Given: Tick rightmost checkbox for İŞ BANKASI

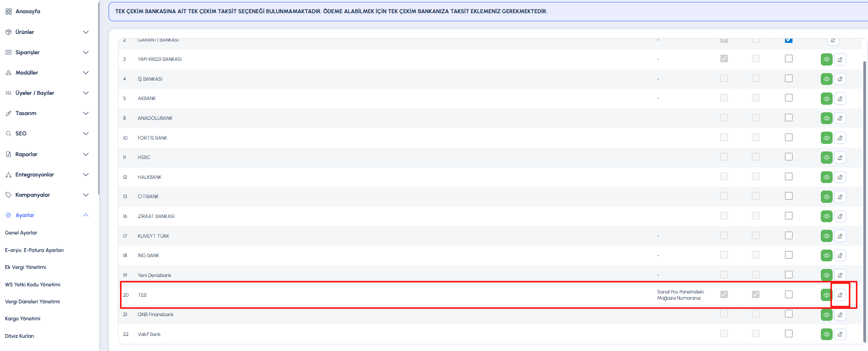Looking at the screenshot, I should (x=789, y=78).
